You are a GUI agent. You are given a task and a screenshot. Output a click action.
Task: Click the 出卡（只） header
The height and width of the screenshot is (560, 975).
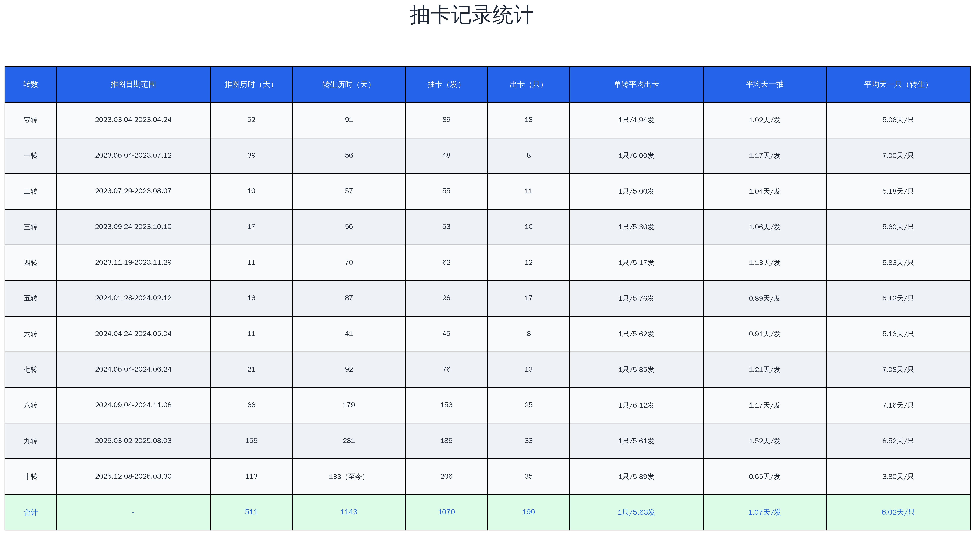coord(528,84)
